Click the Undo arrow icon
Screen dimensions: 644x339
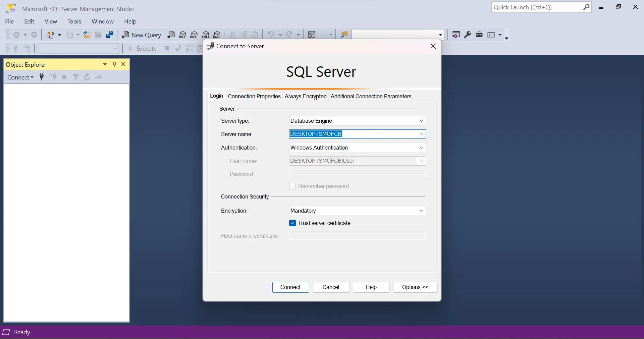tap(271, 35)
